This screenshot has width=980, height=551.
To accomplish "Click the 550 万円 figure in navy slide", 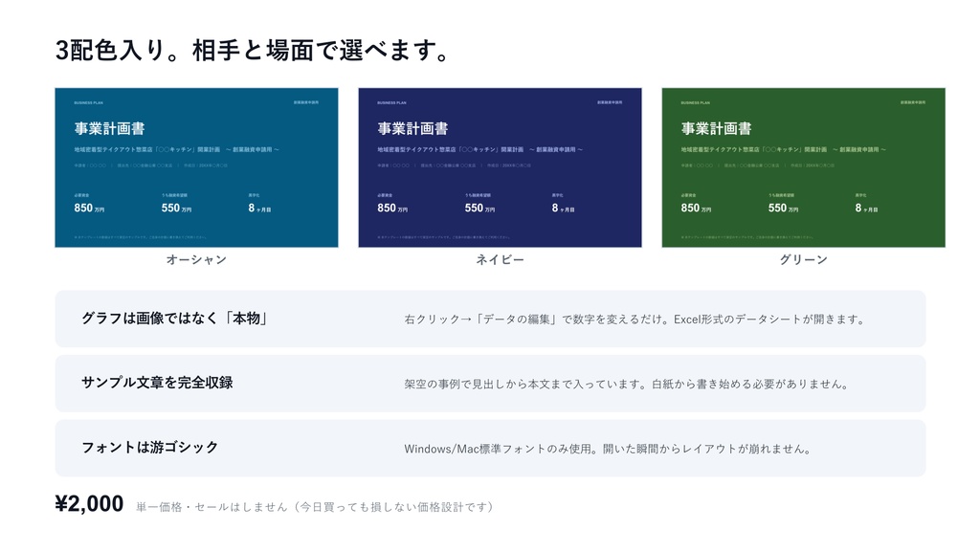I will tap(479, 208).
